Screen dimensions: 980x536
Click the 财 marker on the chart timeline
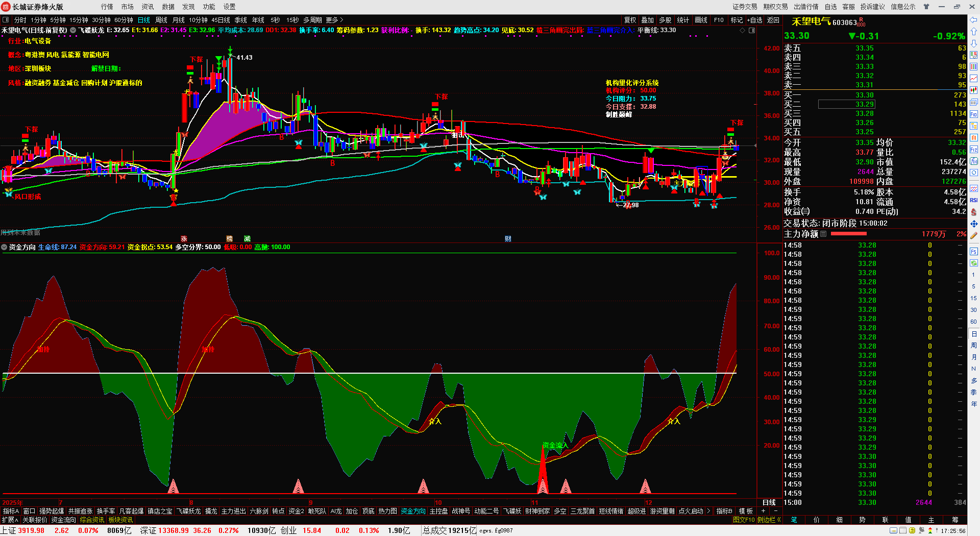pos(508,238)
